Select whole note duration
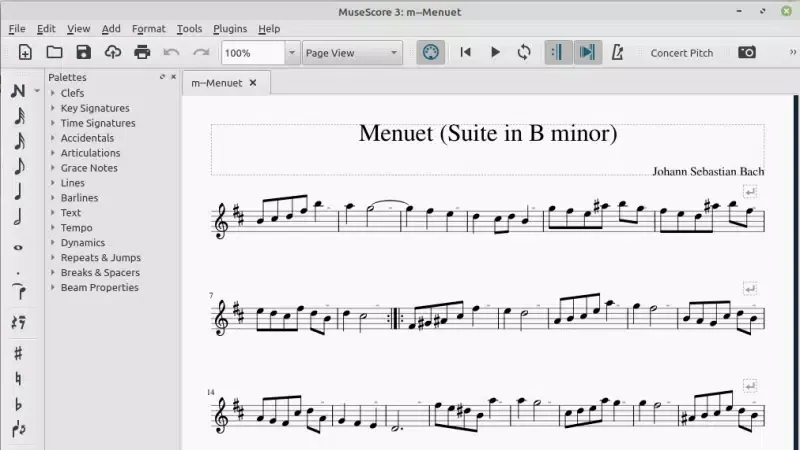The width and height of the screenshot is (800, 450). click(18, 247)
